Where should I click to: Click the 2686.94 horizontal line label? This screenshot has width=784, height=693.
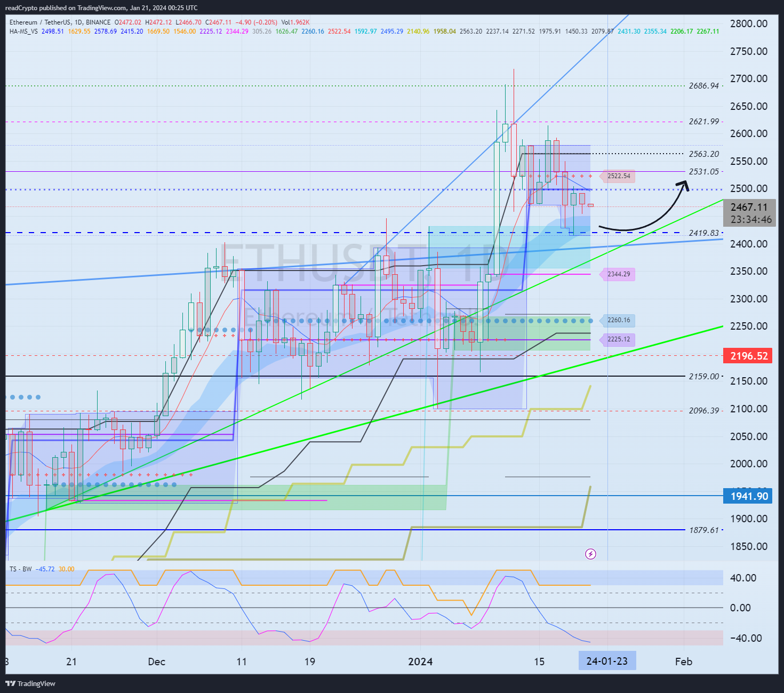click(x=704, y=86)
